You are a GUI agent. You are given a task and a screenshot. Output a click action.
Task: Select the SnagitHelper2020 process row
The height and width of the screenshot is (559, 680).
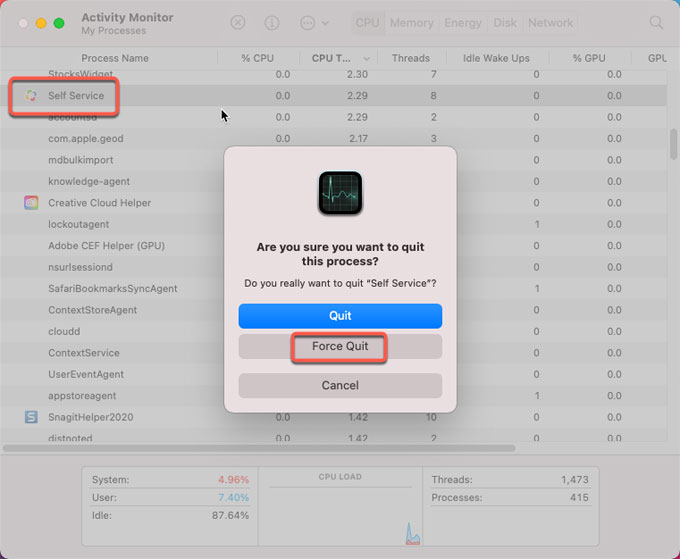[333, 417]
